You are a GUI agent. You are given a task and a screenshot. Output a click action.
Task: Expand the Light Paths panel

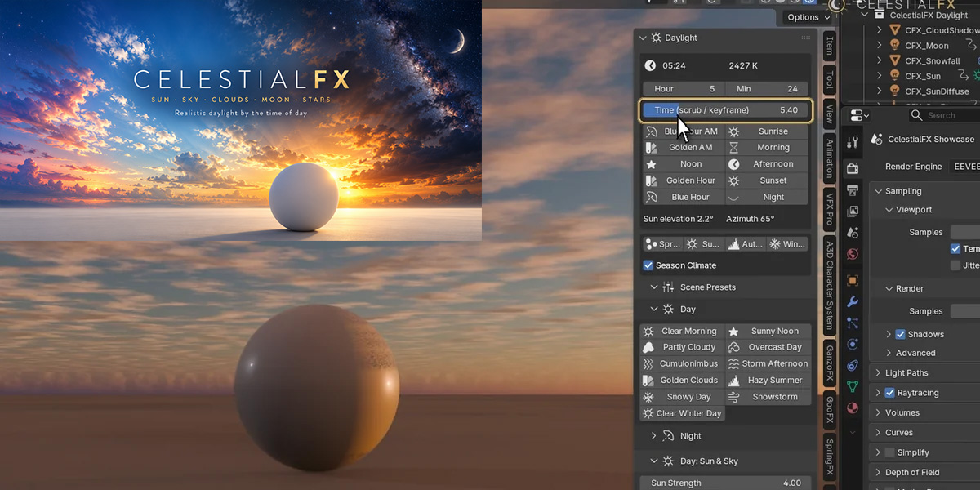879,373
